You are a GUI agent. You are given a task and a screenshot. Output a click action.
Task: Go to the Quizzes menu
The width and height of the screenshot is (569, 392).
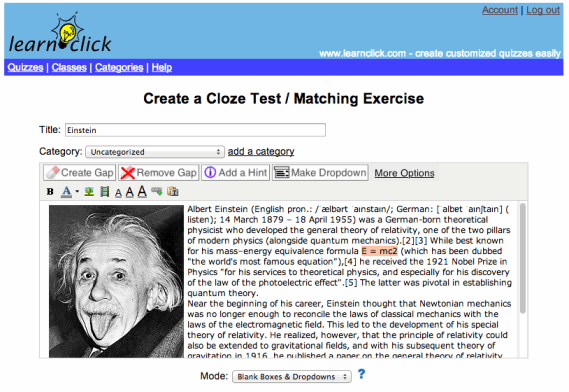(x=25, y=68)
